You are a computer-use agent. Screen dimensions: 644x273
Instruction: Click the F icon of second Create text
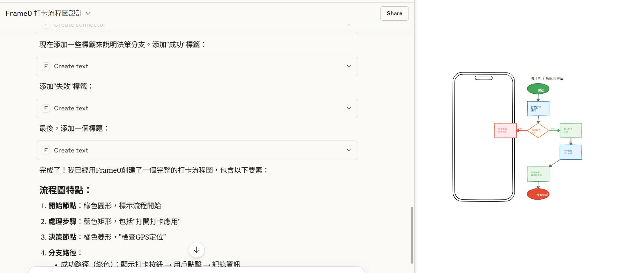(x=46, y=108)
